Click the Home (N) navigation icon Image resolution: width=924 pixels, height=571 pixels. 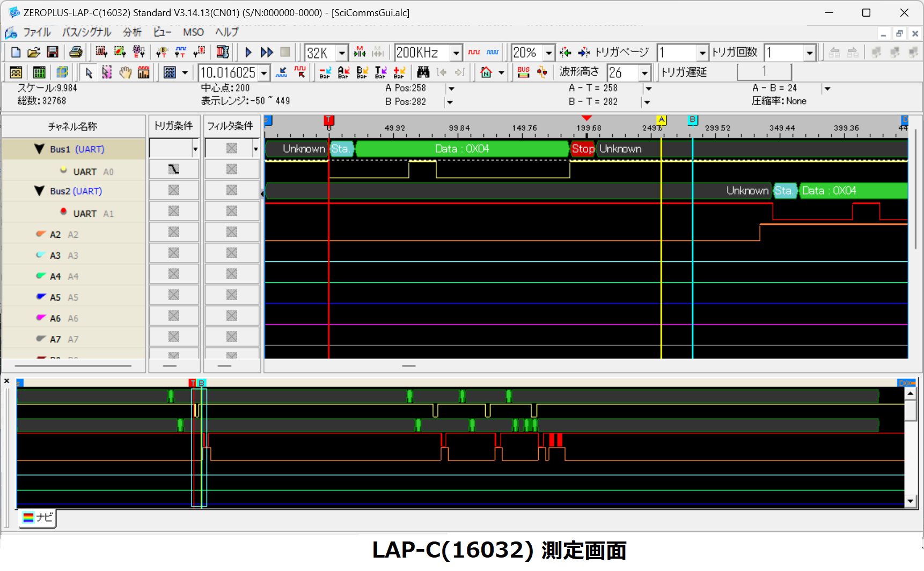pos(487,72)
